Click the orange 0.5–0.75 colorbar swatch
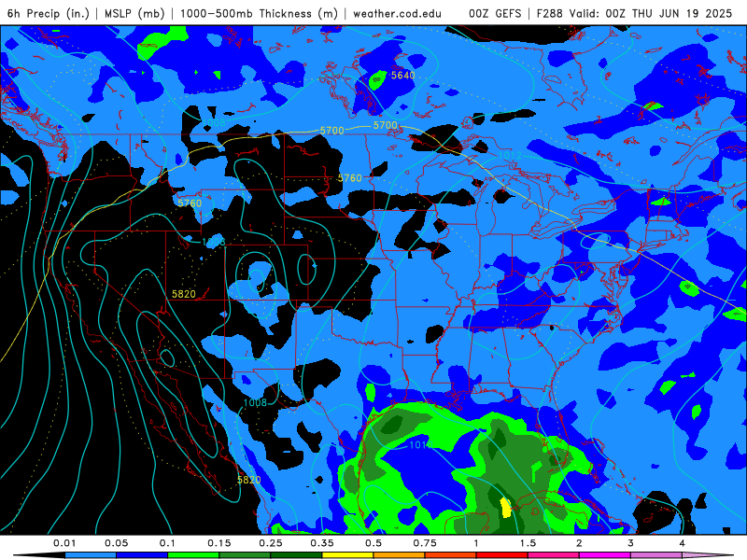Image resolution: width=747 pixels, height=560 pixels. [x=400, y=555]
